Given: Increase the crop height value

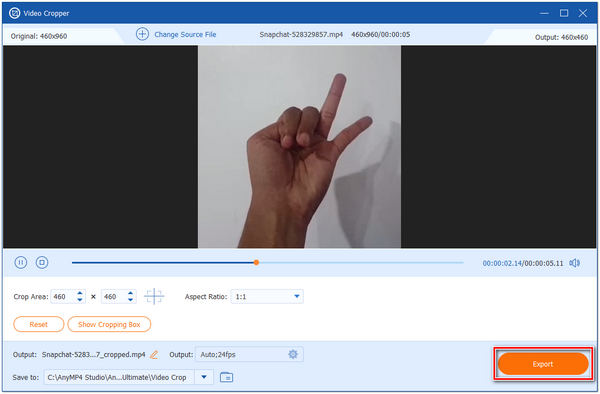Looking at the screenshot, I should [x=130, y=293].
